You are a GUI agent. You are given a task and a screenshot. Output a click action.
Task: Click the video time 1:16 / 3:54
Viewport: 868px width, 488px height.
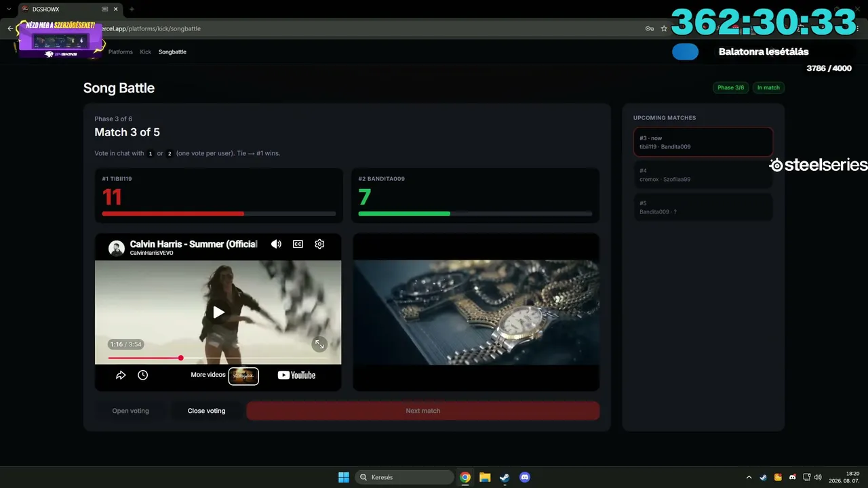[126, 344]
